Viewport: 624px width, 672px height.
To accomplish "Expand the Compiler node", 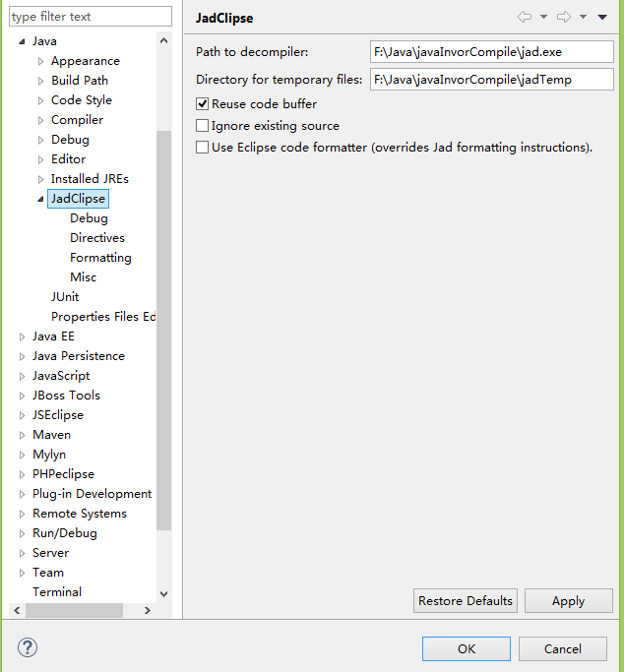I will [x=40, y=120].
